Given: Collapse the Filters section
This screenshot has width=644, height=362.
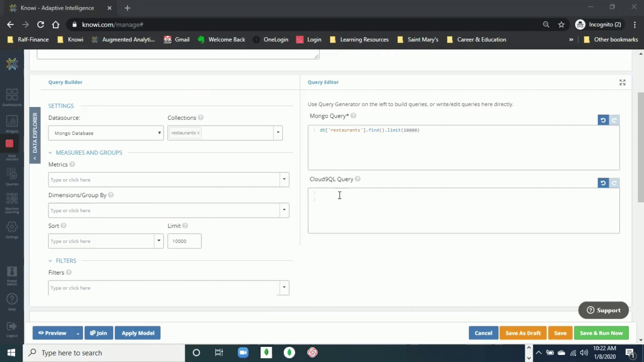Looking at the screenshot, I should [x=50, y=261].
